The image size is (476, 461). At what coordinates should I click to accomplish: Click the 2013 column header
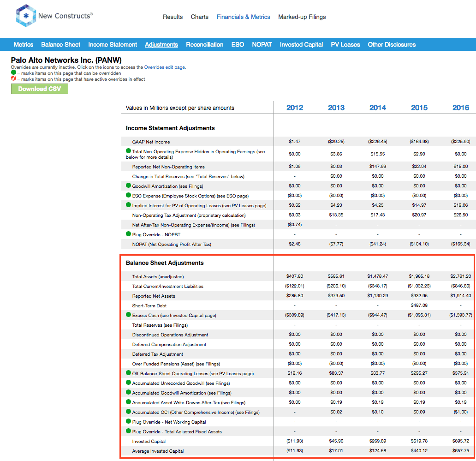pos(336,108)
